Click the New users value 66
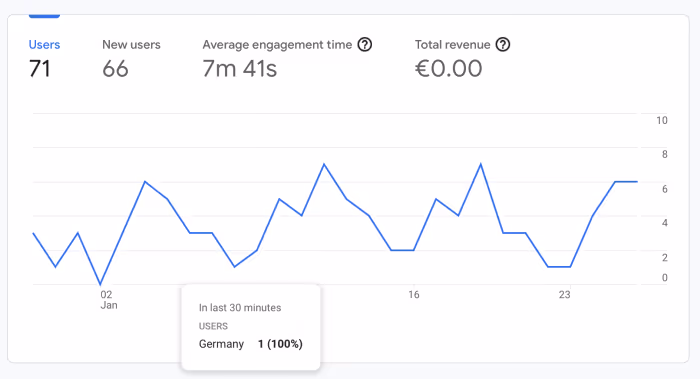The image size is (700, 379). pos(115,69)
